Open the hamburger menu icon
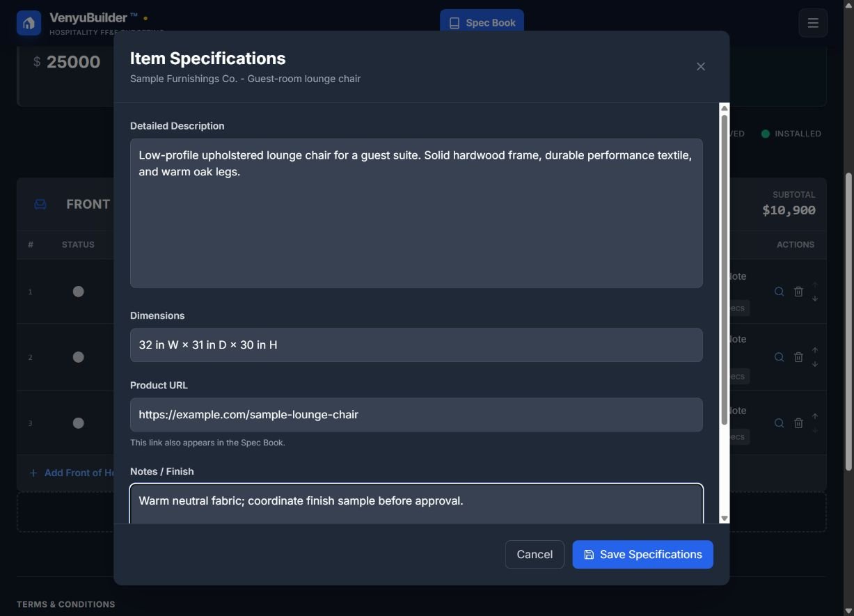Screen dimensions: 854x616 (x=813, y=23)
